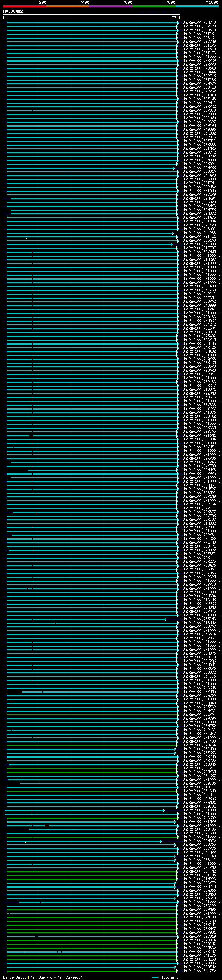Screen dimensions: 222x980
Task: Open hit UniRef100_Q285L8
Action: pos(199,30)
